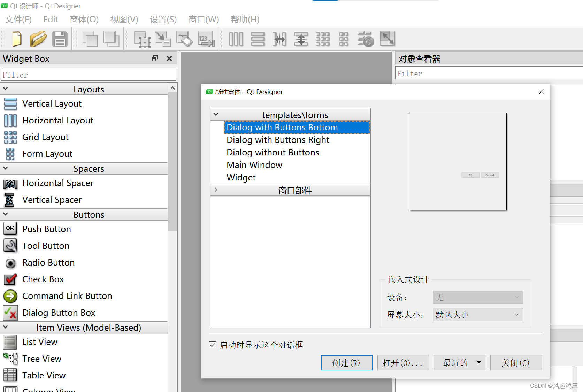The height and width of the screenshot is (392, 583).
Task: Click the 打开(O)... button
Action: (x=403, y=363)
